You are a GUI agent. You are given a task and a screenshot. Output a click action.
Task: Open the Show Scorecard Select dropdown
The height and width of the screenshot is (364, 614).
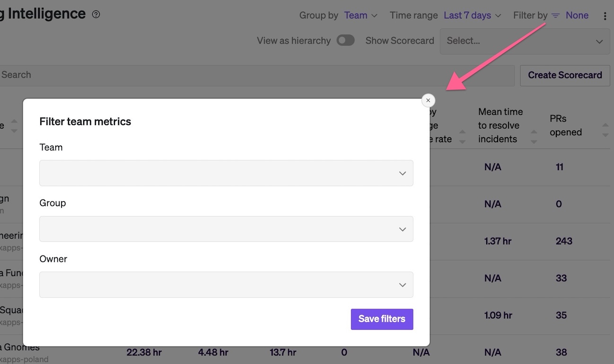pyautogui.click(x=525, y=41)
